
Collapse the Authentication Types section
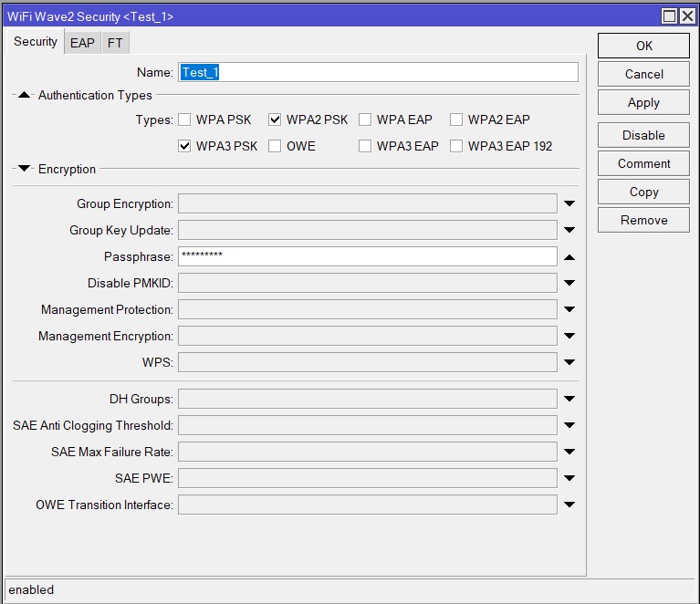tap(25, 95)
